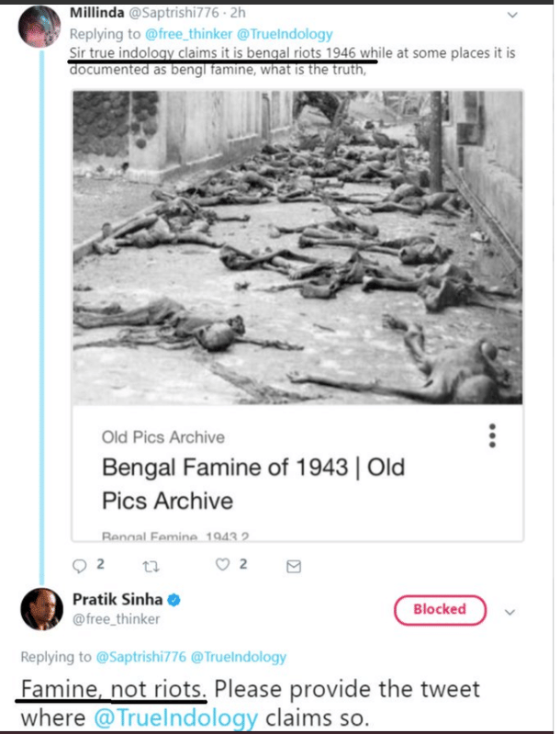Image resolution: width=560 pixels, height=734 pixels.
Task: Click the Blocked button to unblock
Action: tap(439, 609)
